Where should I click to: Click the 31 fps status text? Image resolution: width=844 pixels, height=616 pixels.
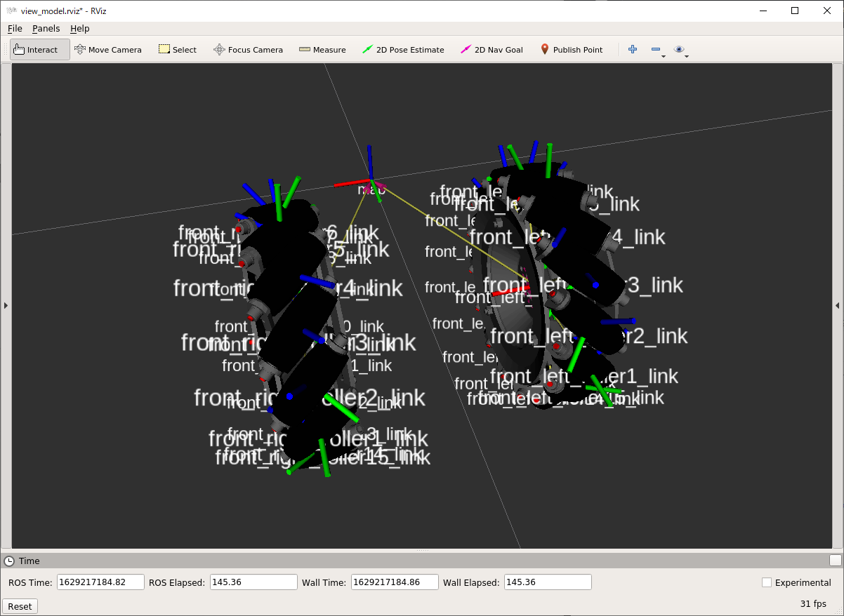point(813,603)
